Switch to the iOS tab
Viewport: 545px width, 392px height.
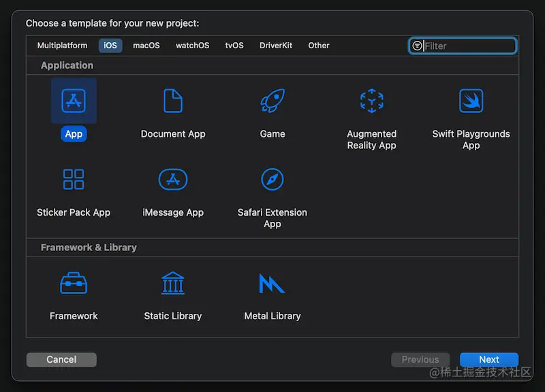click(x=110, y=46)
